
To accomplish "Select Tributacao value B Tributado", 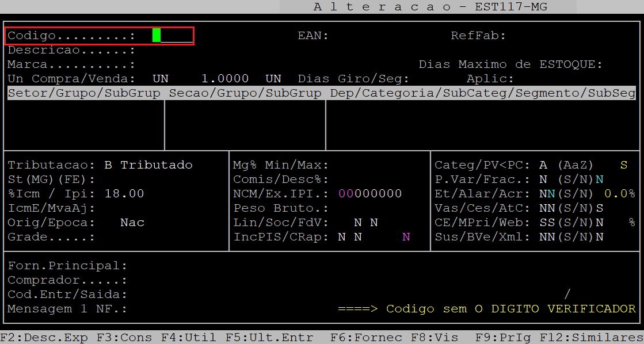I will pos(148,165).
